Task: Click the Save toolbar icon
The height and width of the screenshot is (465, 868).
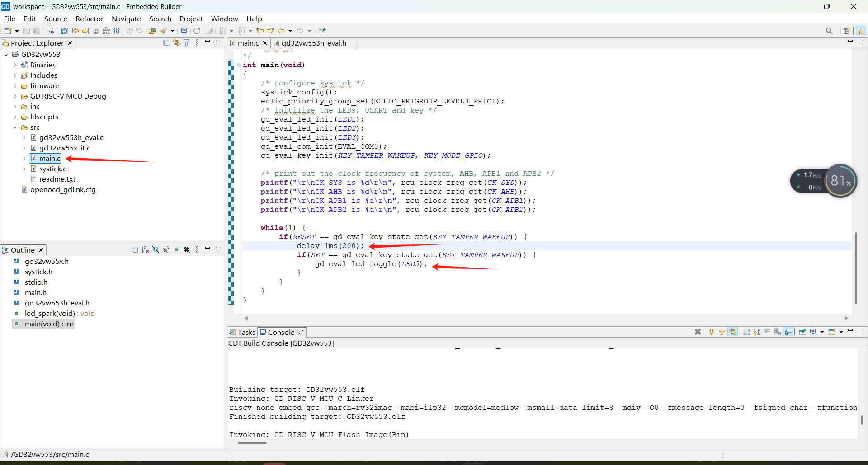Action: tap(26, 31)
